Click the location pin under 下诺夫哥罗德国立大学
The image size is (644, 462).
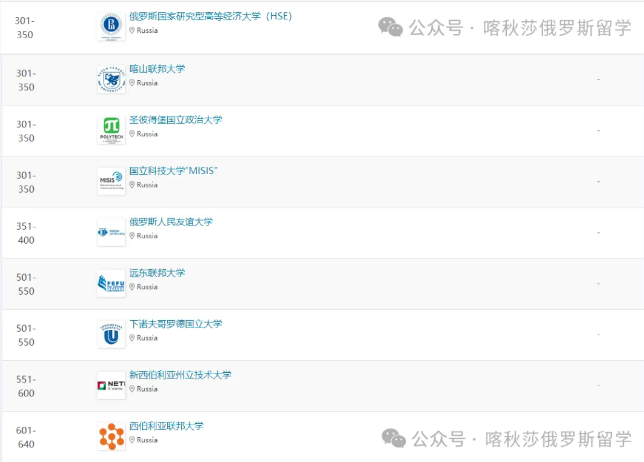pyautogui.click(x=132, y=338)
